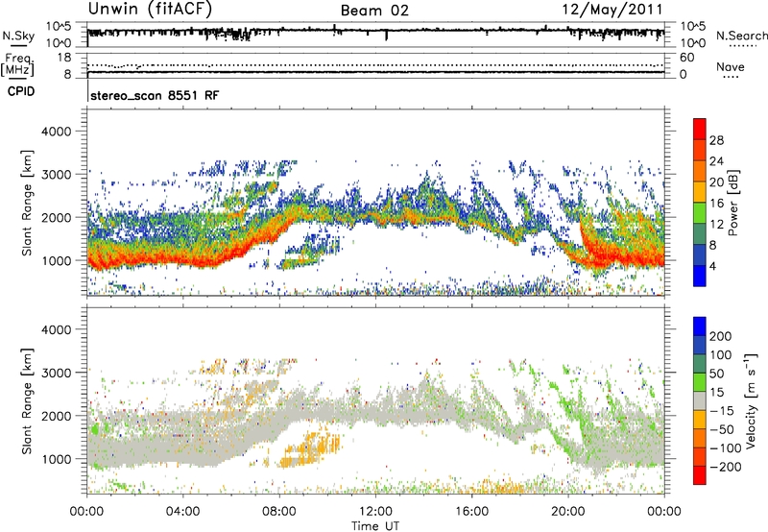
Task: Click the "200" tick on the Velocity colorbar
Action: click(721, 336)
